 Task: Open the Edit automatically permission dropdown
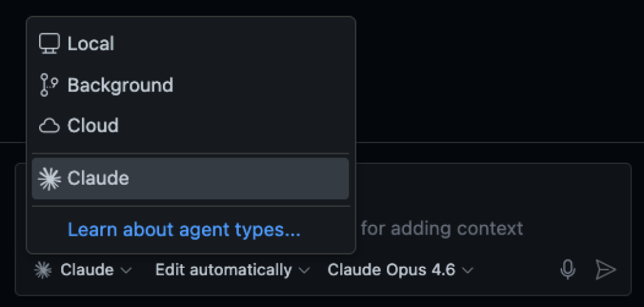[224, 270]
